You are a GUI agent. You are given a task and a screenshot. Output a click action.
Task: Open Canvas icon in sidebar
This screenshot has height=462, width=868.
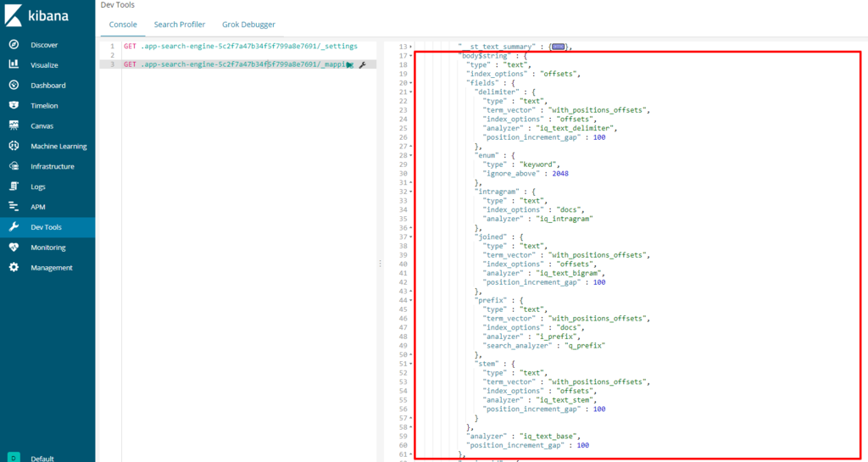14,125
